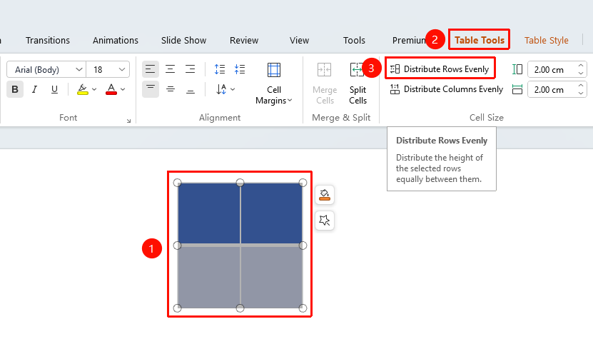This screenshot has height=364, width=593.
Task: Align text right
Action: pos(191,69)
